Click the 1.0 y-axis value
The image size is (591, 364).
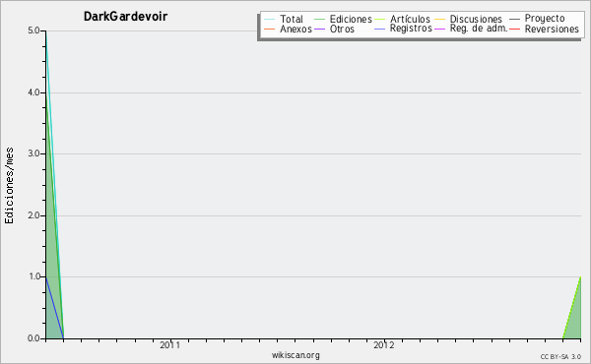[33, 276]
